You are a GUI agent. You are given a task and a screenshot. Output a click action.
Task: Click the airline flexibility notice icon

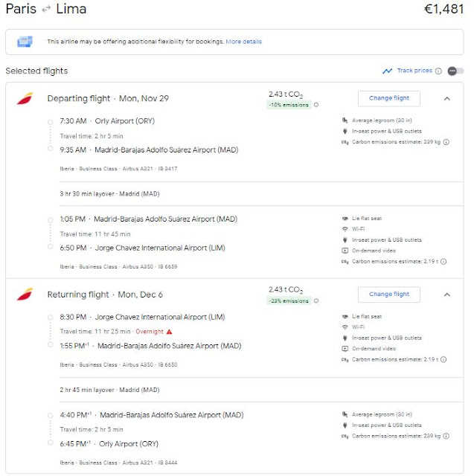click(x=25, y=42)
